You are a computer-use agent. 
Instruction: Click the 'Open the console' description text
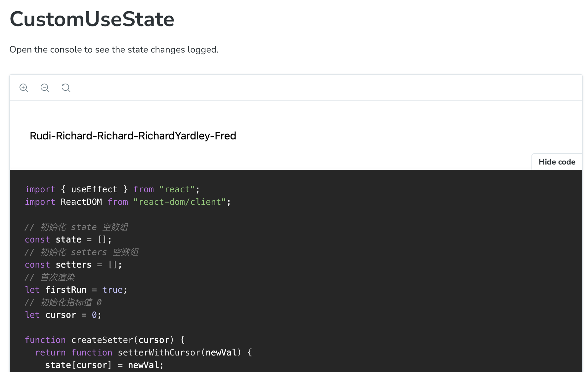pyautogui.click(x=114, y=50)
